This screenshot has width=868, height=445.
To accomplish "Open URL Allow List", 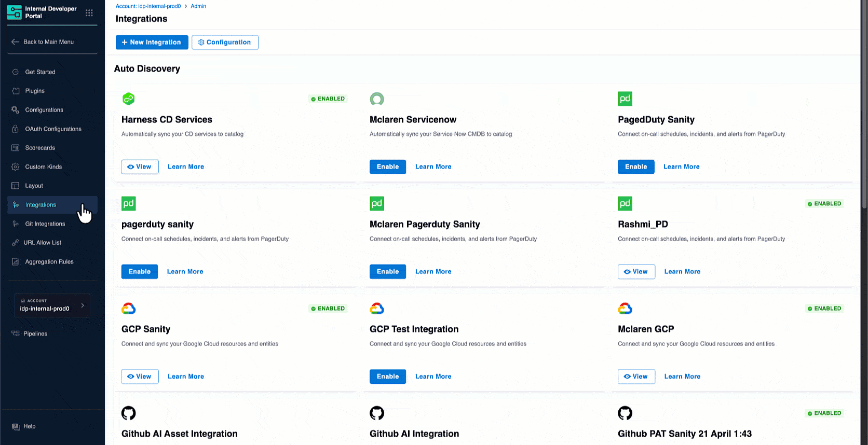I will point(42,243).
